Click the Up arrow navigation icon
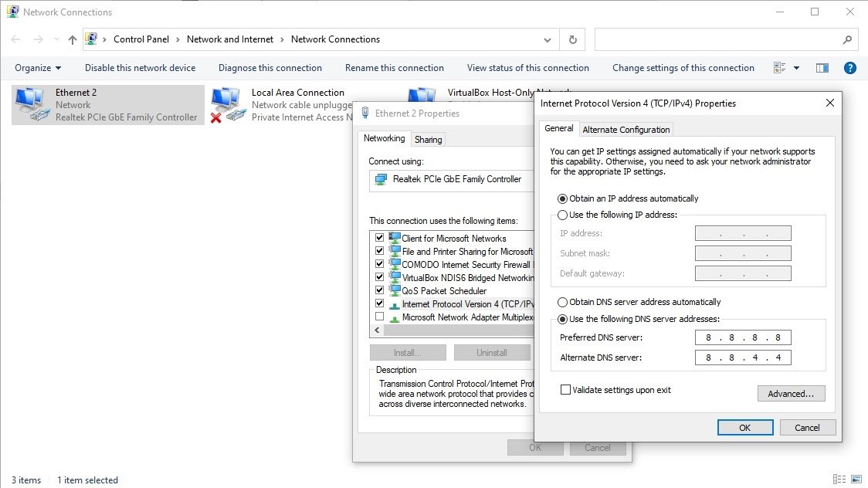Viewport: 868px width, 488px height. 72,39
